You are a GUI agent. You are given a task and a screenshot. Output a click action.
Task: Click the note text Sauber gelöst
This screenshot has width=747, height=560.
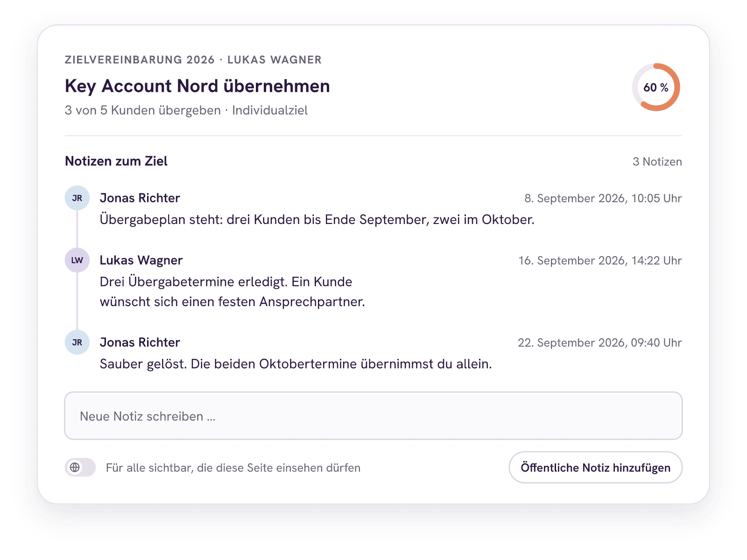point(296,364)
